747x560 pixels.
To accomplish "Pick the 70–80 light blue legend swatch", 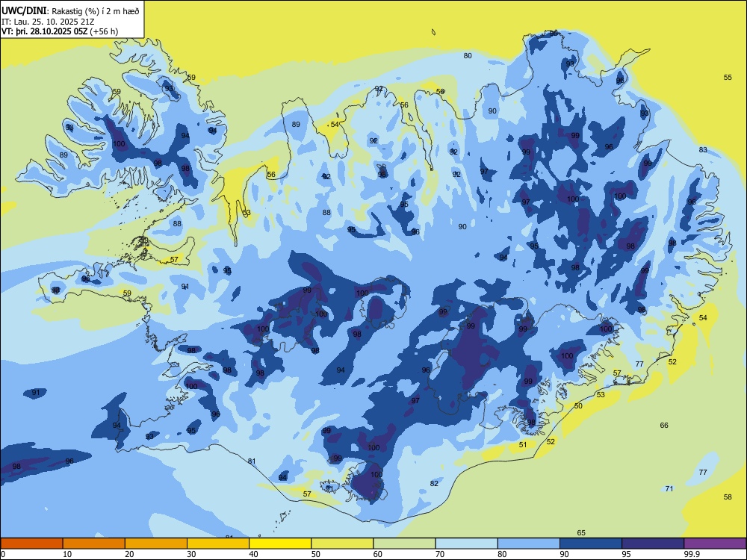I will coord(466,544).
